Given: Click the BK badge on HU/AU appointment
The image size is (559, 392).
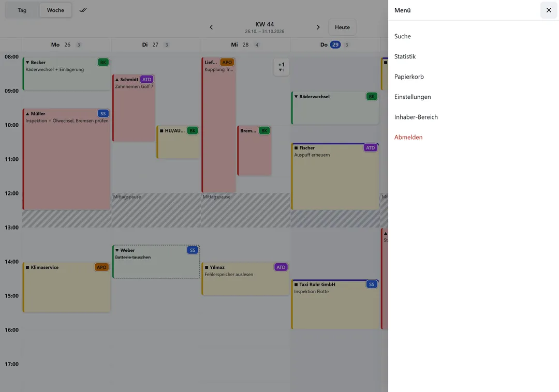Looking at the screenshot, I should pyautogui.click(x=193, y=131).
